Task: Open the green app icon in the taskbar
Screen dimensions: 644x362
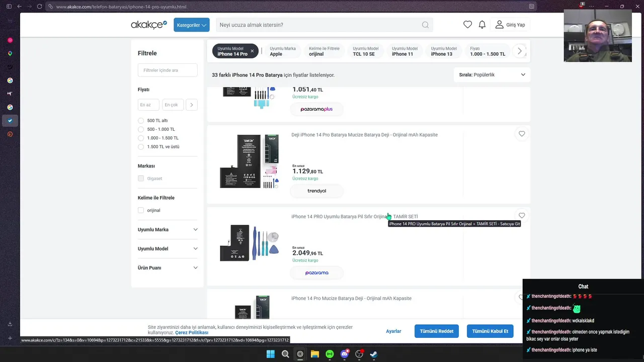Action: tap(330, 354)
